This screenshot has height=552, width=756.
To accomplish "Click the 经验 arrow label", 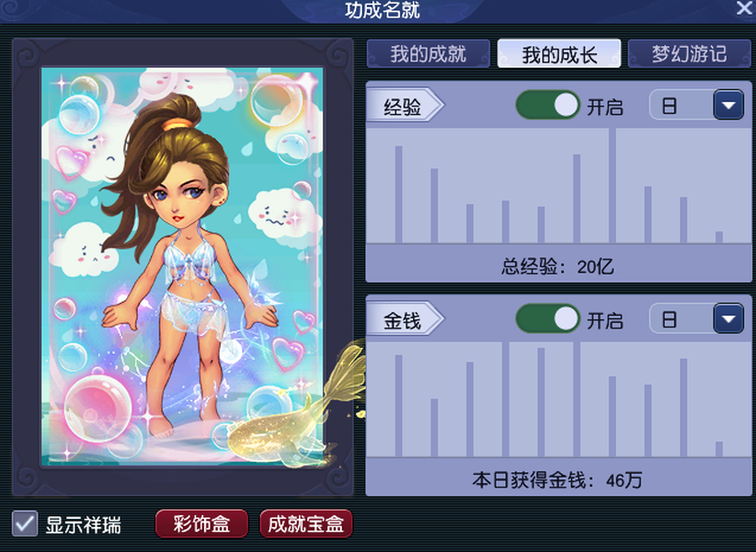I will (405, 106).
